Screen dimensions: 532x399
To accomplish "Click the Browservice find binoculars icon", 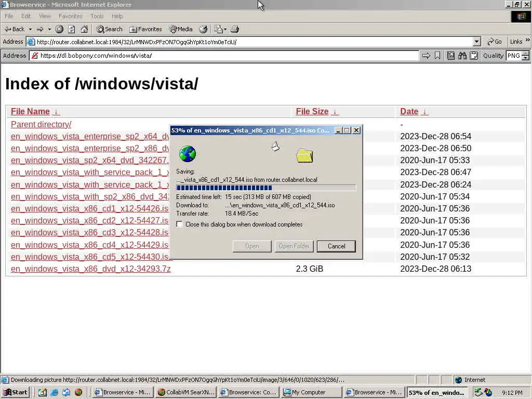I will tap(462, 56).
